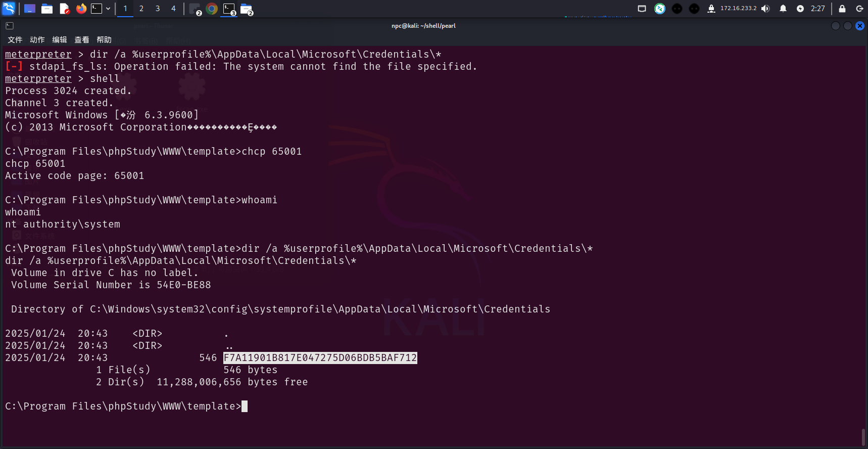Switch to workspace 4
Image resolution: width=868 pixels, height=449 pixels.
coord(173,9)
